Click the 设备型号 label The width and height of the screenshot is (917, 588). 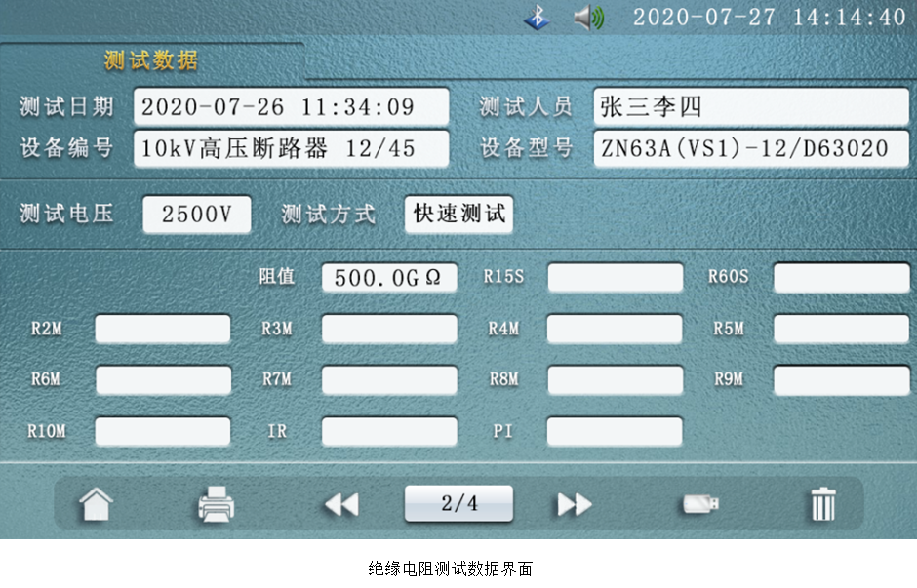[x=526, y=148]
